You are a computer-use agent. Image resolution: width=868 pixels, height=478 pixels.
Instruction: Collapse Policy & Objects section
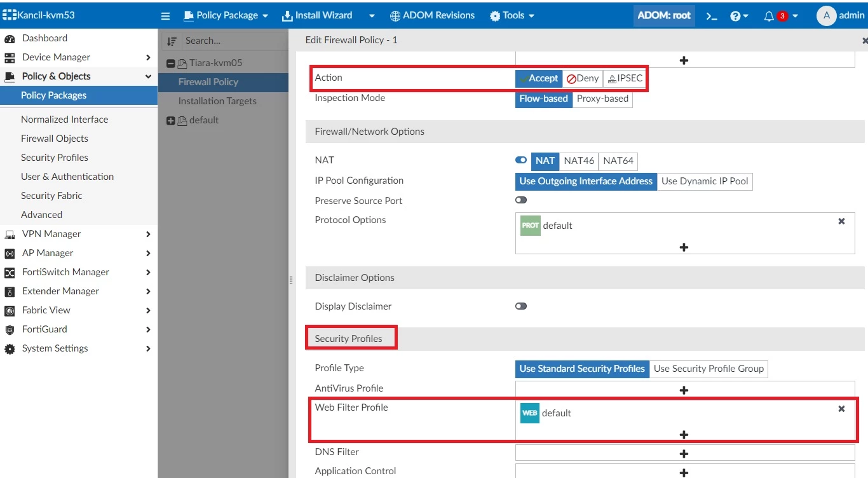148,76
